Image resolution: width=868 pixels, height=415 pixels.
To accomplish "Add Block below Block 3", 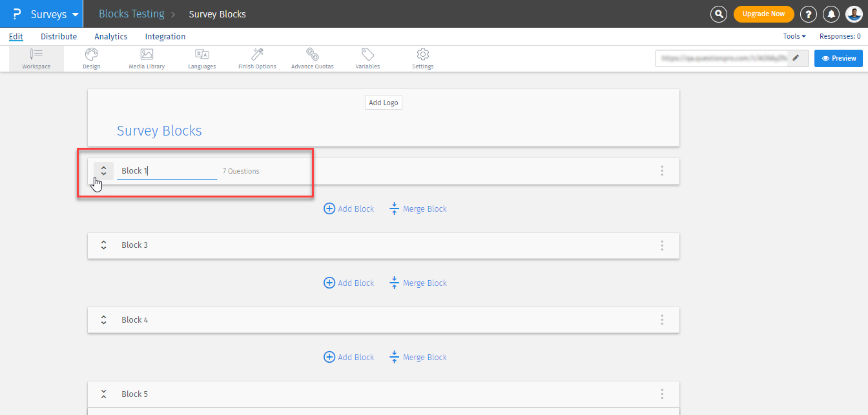I will [349, 283].
